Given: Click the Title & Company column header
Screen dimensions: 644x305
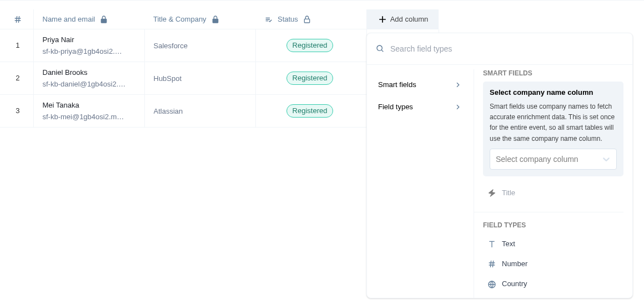Looking at the screenshot, I should (x=200, y=19).
